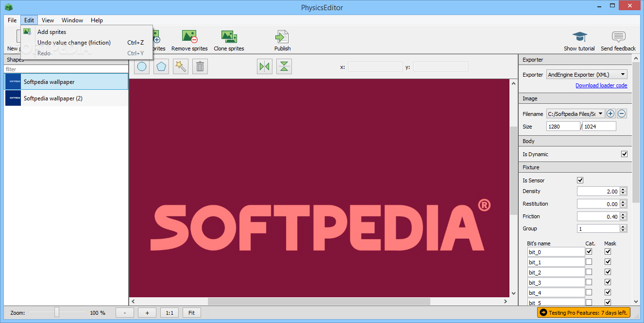Click the x coordinate field
Image resolution: width=644 pixels, height=323 pixels.
tap(375, 67)
